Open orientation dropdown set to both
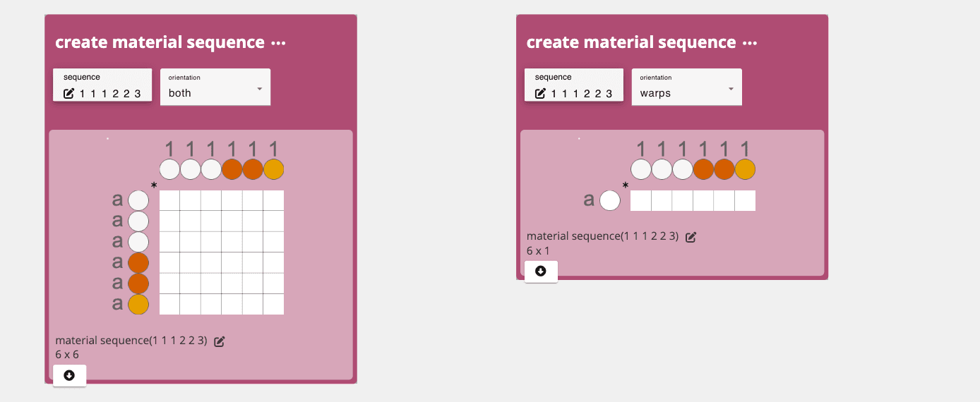Image resolution: width=980 pixels, height=402 pixels. coord(215,87)
